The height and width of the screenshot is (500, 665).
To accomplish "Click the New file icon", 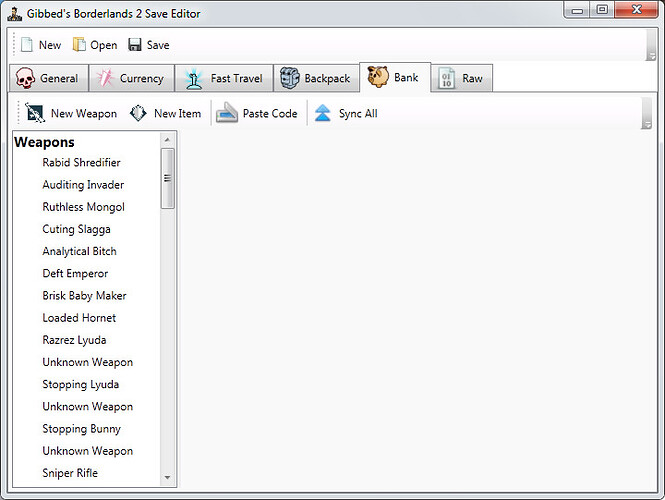I will point(27,45).
